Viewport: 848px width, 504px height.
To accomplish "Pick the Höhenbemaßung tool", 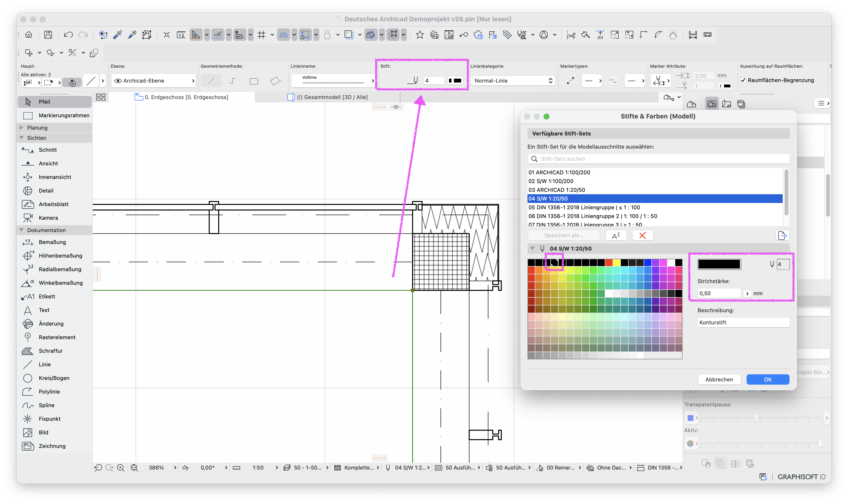I will [x=54, y=256].
